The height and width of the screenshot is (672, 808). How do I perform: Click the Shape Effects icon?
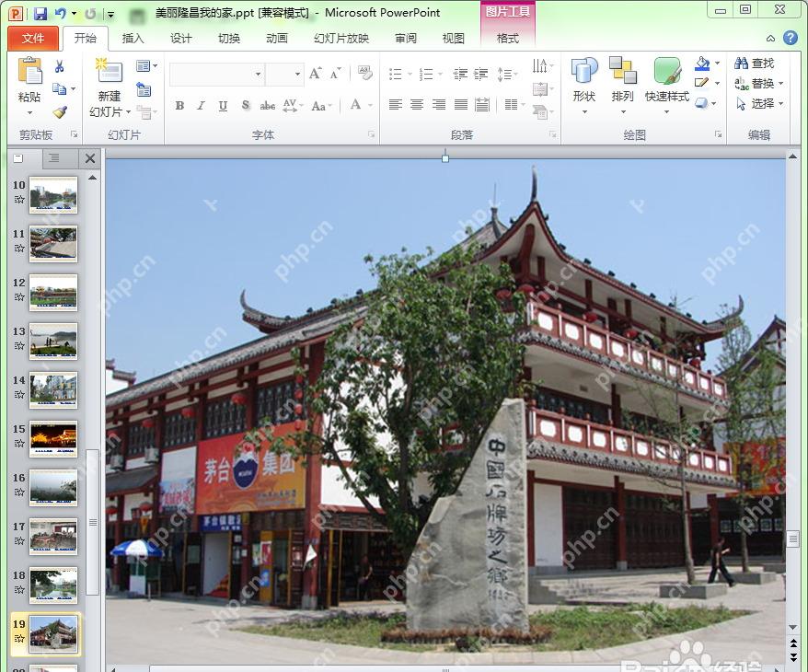702,103
